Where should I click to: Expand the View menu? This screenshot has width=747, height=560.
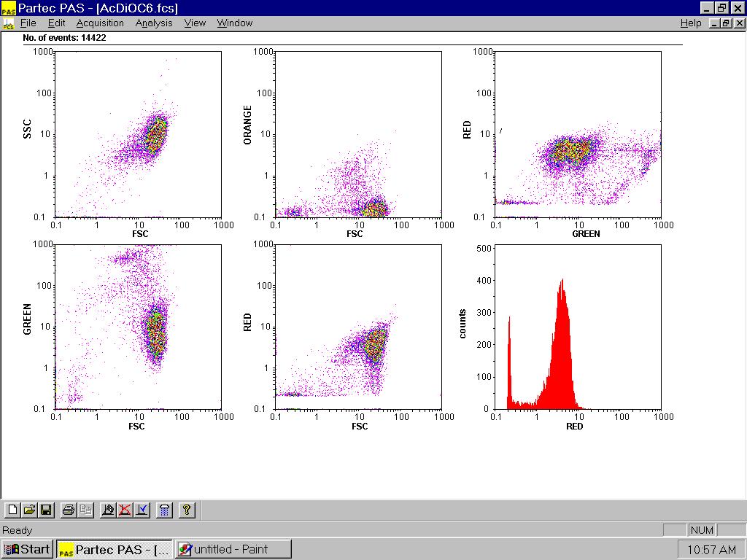coord(195,23)
